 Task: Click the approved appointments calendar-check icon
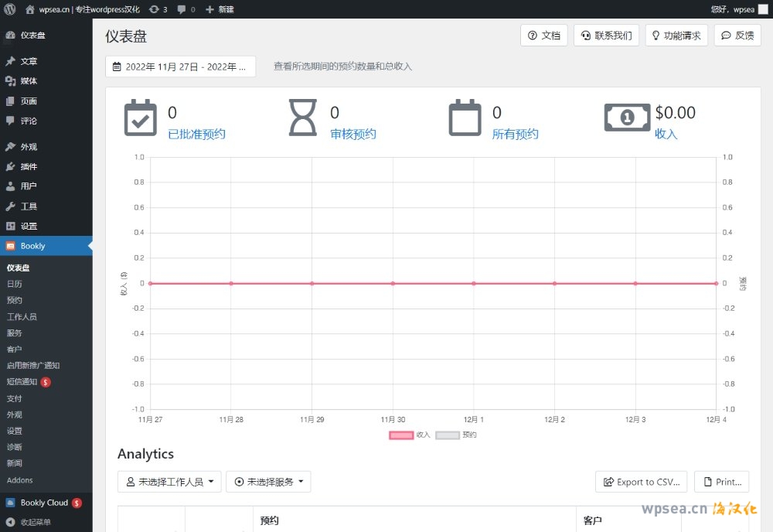coord(141,118)
